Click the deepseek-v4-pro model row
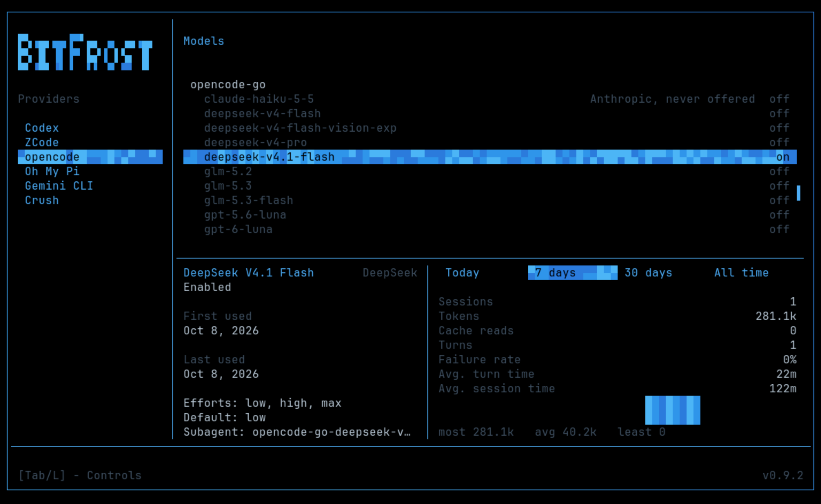Screen dimensions: 821x504 click(490, 142)
